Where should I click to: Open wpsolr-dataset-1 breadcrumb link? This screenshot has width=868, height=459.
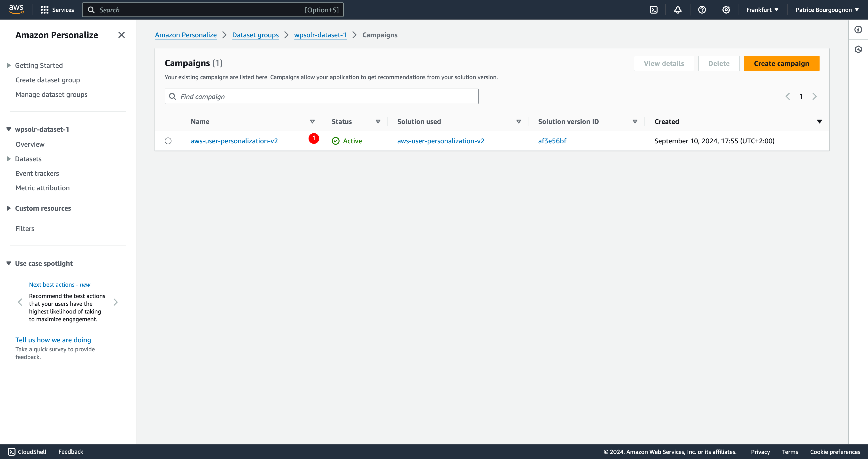[320, 35]
